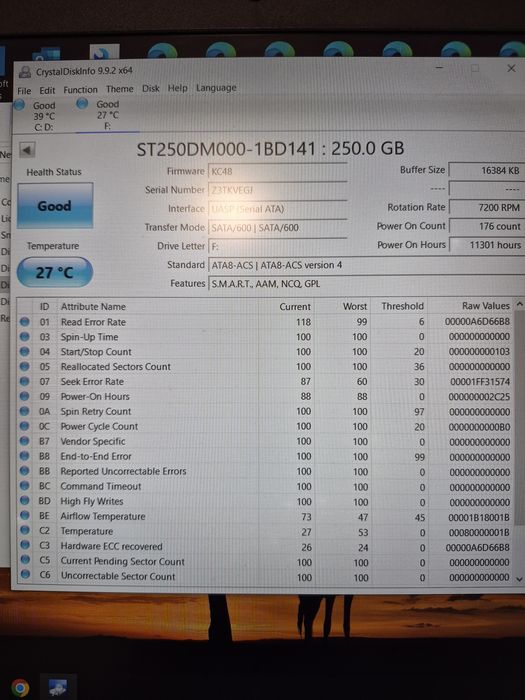Viewport: 525px width, 700px height.
Task: Open the Edit menu
Action: coord(47,90)
